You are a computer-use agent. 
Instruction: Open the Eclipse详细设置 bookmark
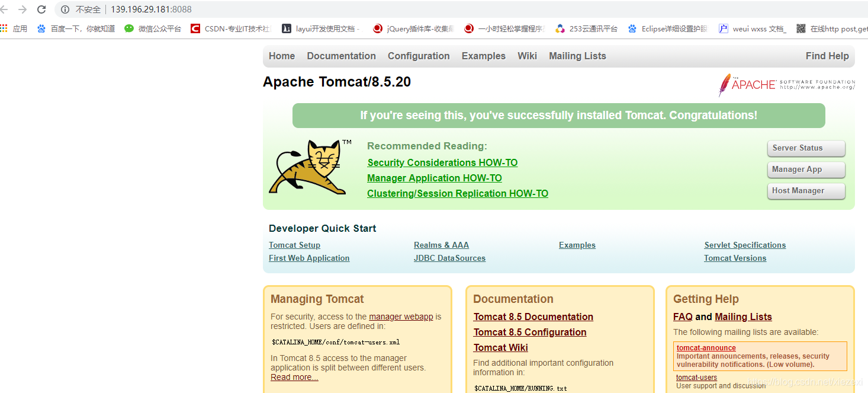click(x=668, y=28)
